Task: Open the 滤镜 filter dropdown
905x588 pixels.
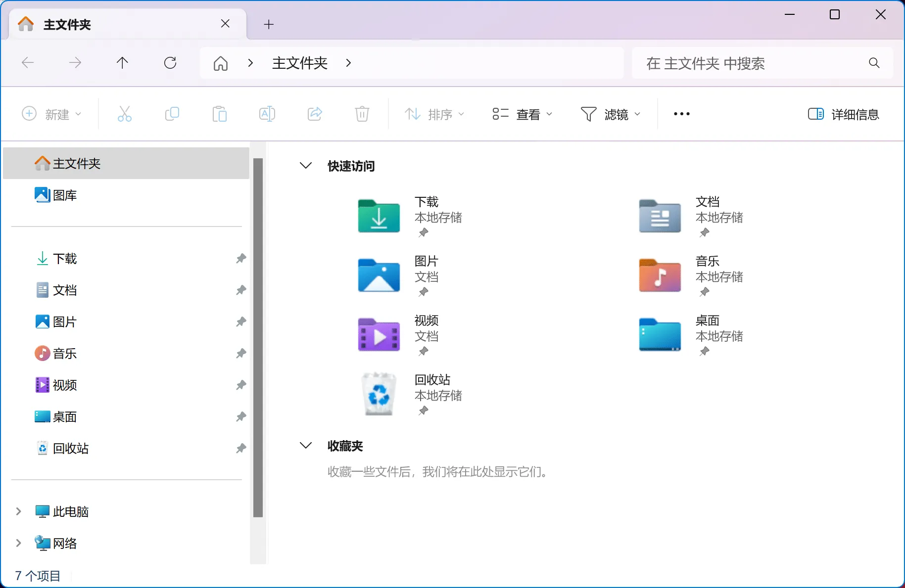Action: (610, 114)
